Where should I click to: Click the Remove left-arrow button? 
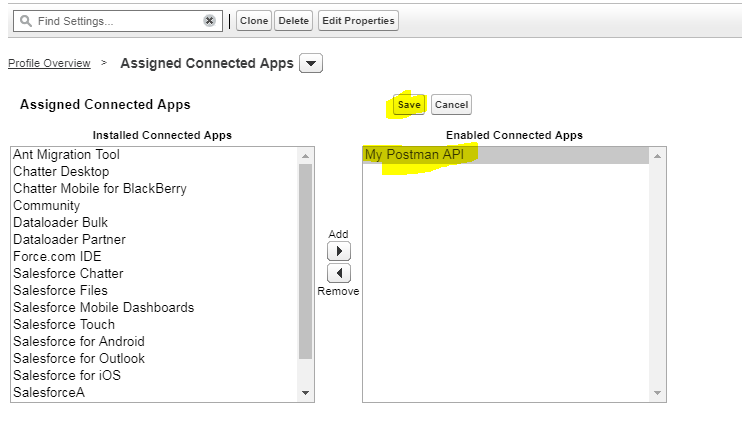pyautogui.click(x=339, y=273)
